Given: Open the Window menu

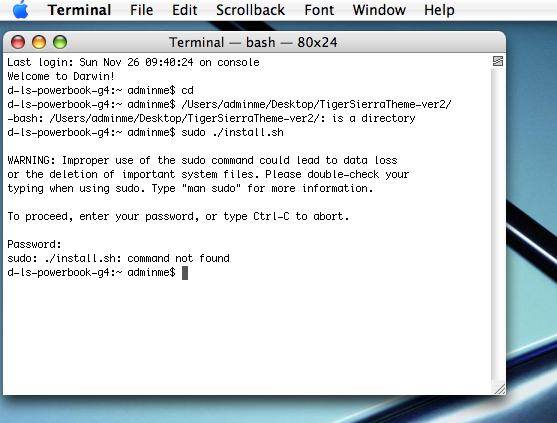Looking at the screenshot, I should [379, 10].
